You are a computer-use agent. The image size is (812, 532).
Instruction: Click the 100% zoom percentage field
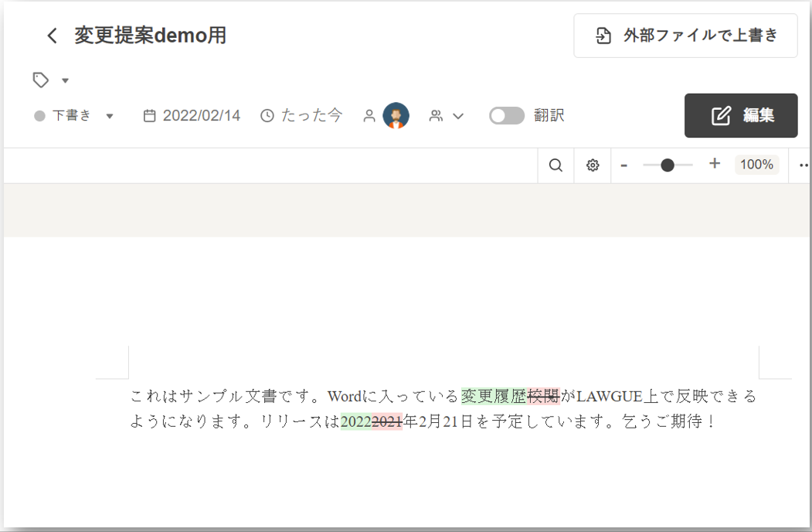tap(756, 165)
